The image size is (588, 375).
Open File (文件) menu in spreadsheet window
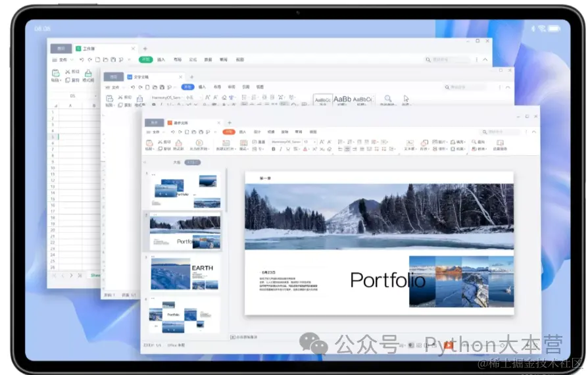tap(62, 60)
